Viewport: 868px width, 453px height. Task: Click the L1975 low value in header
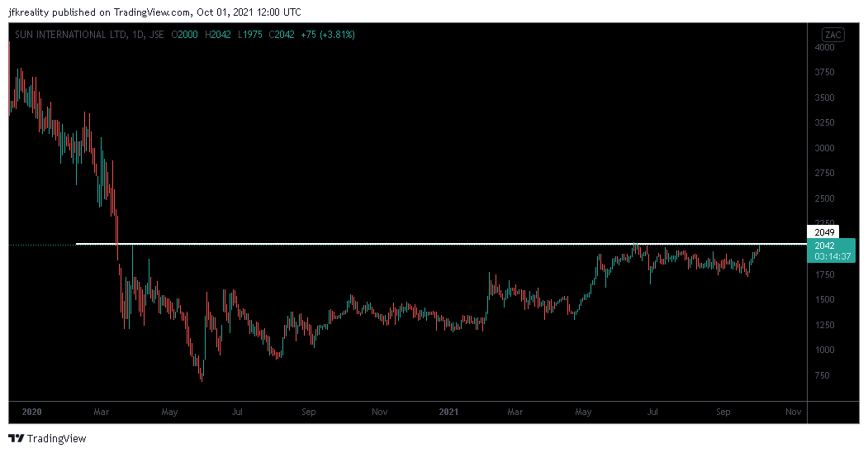(249, 35)
